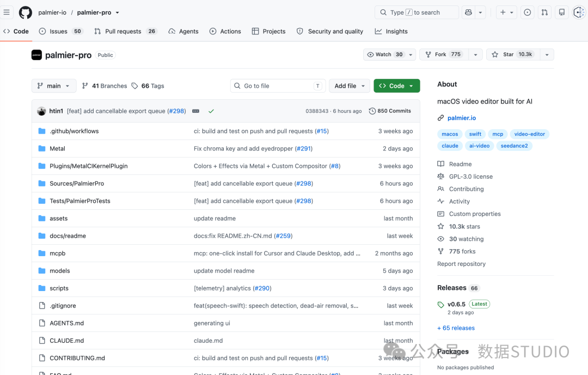Switch to the Issues tab

(60, 32)
